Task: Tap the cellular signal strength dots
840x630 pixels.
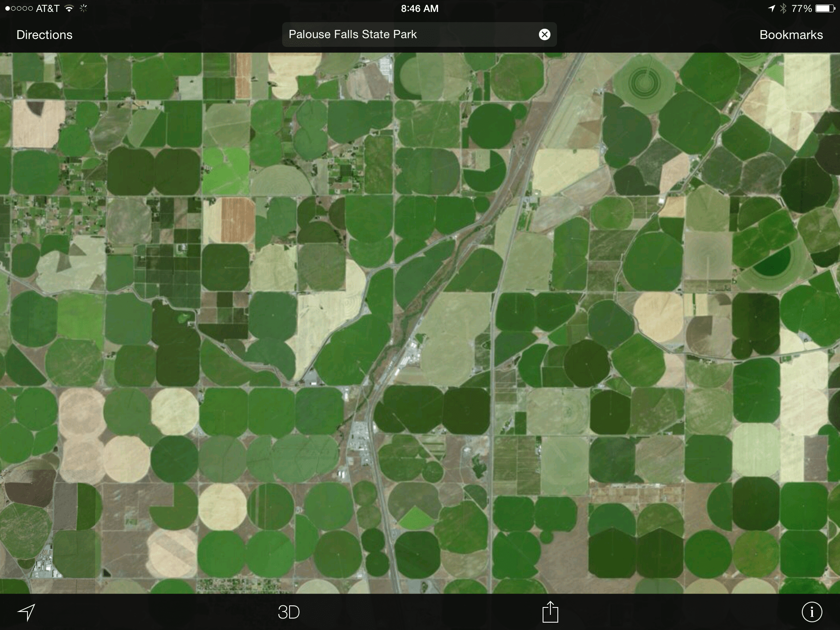Action: coord(19,9)
